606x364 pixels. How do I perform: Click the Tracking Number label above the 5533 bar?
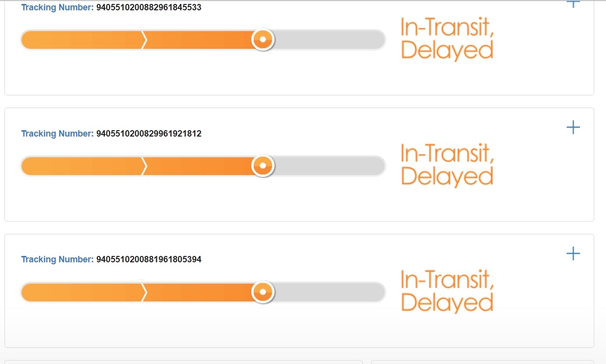click(57, 8)
